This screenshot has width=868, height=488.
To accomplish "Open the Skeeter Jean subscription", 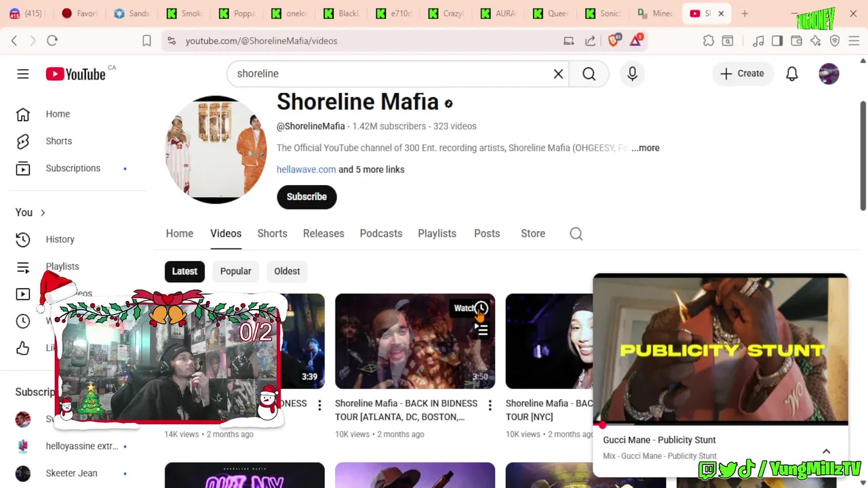I will 73,473.
